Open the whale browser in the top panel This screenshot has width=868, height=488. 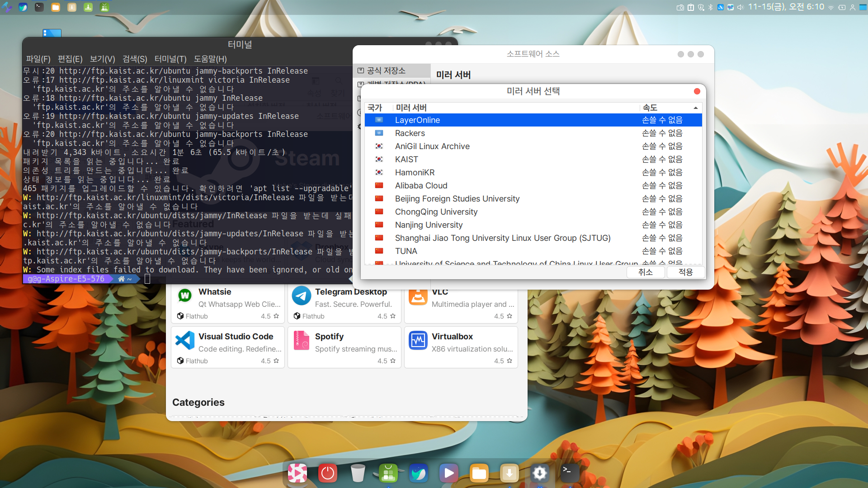(x=23, y=7)
